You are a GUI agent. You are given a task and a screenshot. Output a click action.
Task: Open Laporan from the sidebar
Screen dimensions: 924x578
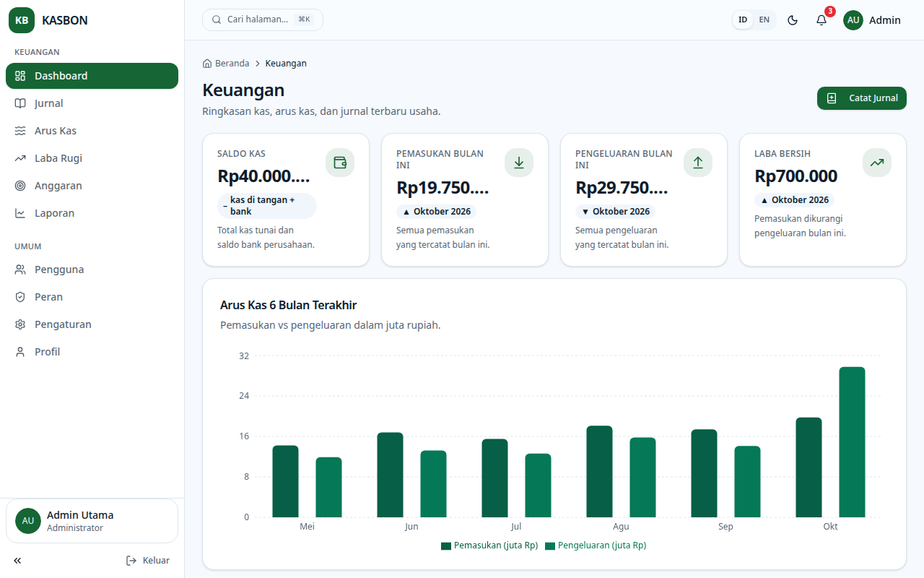pos(92,213)
